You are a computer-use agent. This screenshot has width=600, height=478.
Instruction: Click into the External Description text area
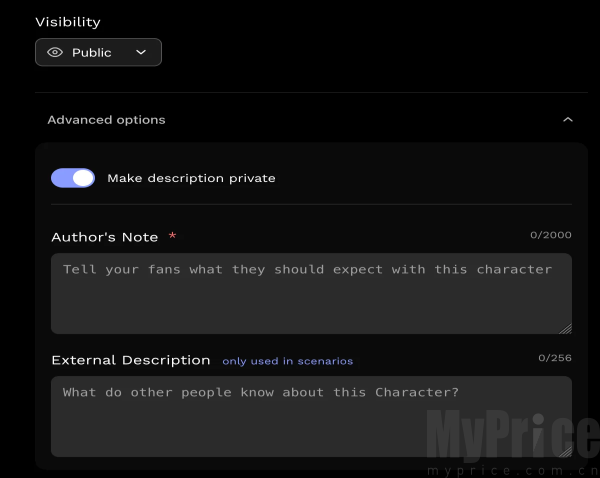pos(311,416)
